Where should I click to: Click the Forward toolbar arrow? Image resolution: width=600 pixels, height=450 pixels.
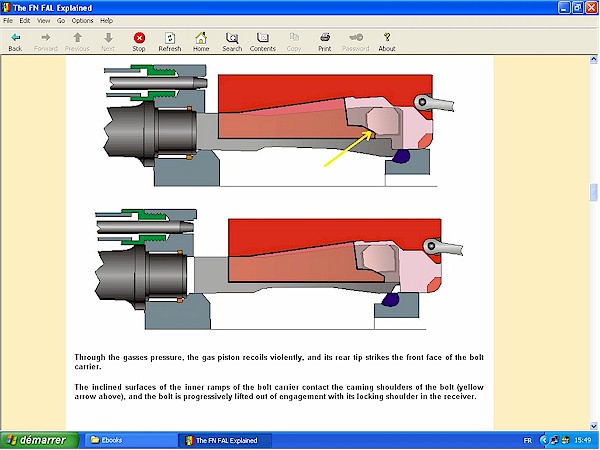click(x=46, y=41)
